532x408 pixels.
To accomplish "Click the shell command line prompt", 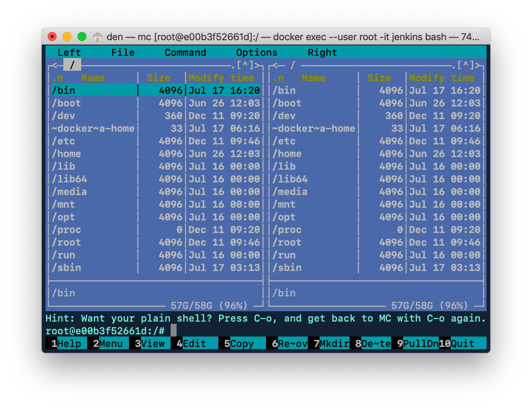I will coord(172,330).
